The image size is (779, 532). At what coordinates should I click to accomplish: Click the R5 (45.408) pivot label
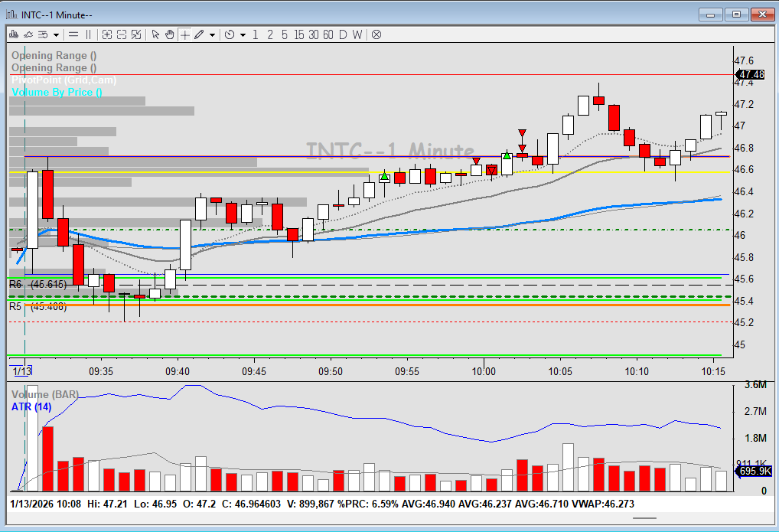pyautogui.click(x=37, y=306)
